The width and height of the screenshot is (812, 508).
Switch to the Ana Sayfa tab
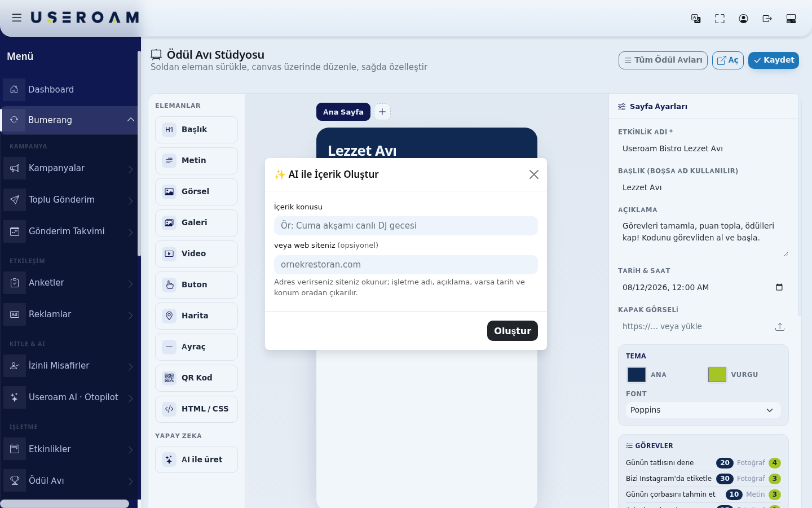tap(343, 112)
